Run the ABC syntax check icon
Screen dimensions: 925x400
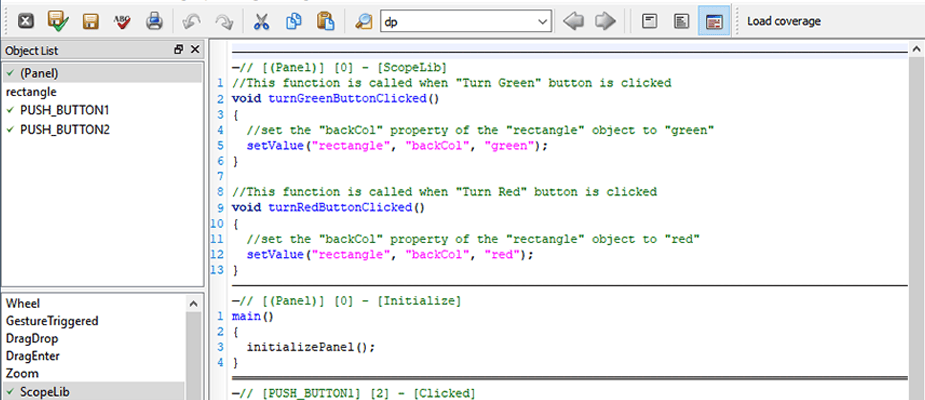[122, 22]
